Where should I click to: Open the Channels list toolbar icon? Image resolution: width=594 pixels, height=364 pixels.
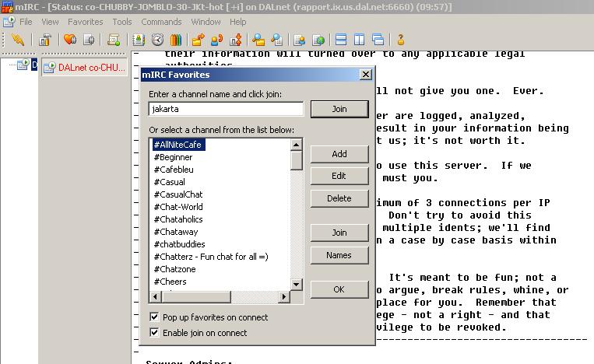89,40
